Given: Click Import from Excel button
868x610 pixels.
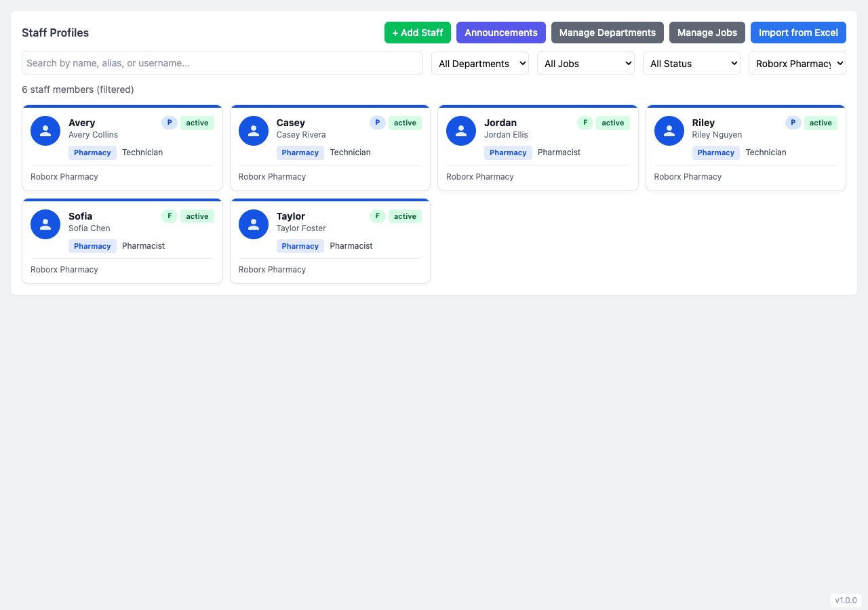Looking at the screenshot, I should (x=798, y=33).
